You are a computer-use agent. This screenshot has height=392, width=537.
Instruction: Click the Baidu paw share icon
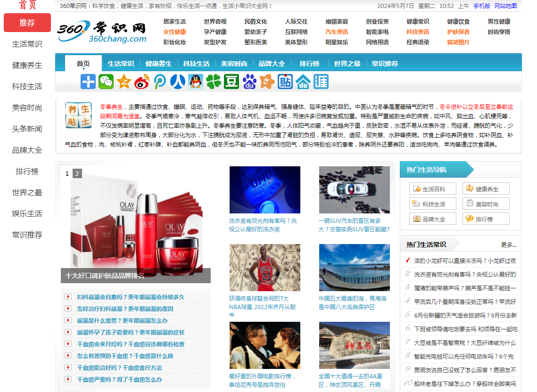click(249, 82)
